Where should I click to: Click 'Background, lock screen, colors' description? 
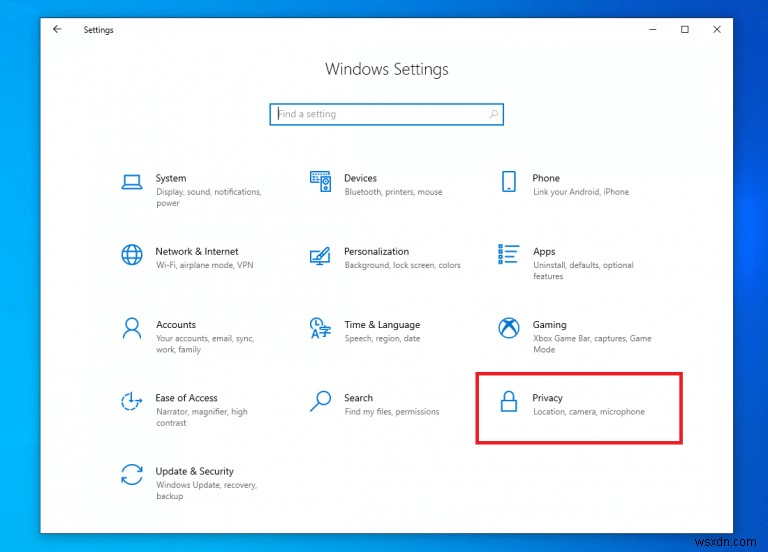click(x=403, y=265)
